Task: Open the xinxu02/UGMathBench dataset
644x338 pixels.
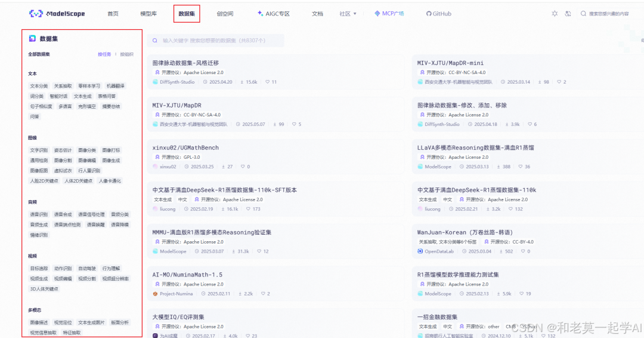Action: [185, 148]
